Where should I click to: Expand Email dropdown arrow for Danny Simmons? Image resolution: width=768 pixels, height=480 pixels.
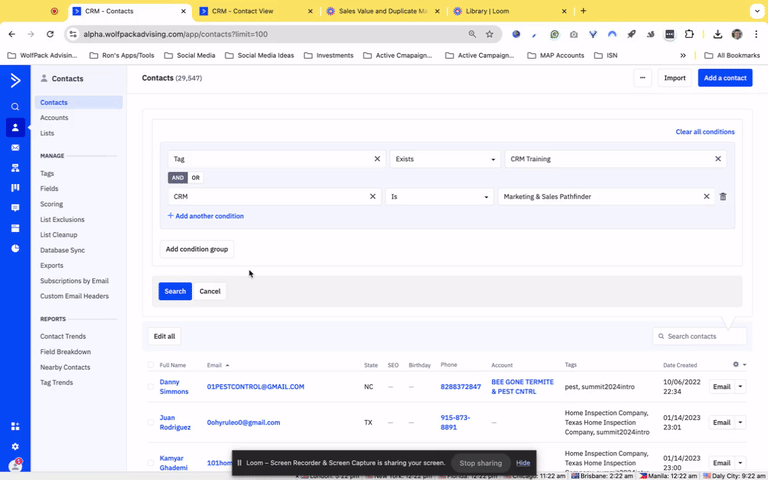click(740, 386)
